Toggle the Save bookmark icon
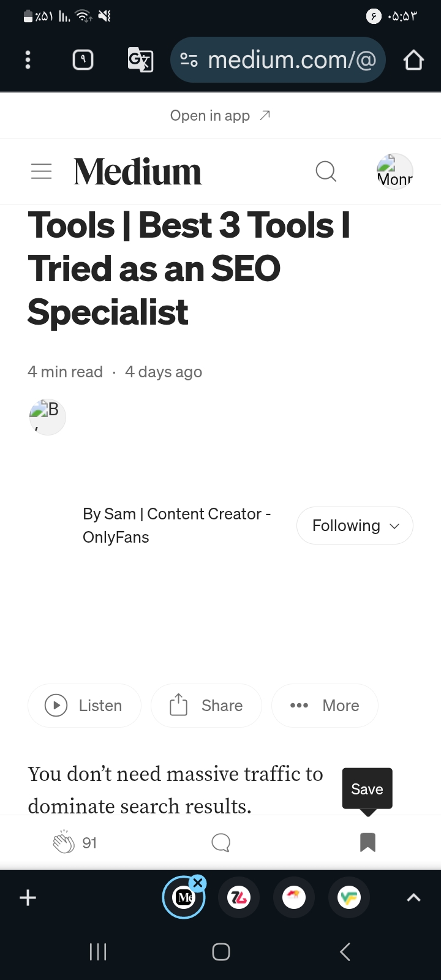Image resolution: width=441 pixels, height=980 pixels. 367,843
